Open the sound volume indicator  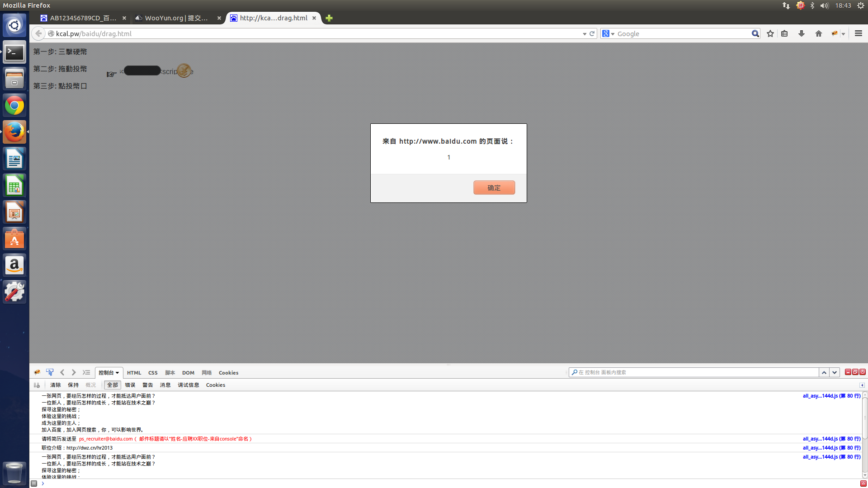825,5
